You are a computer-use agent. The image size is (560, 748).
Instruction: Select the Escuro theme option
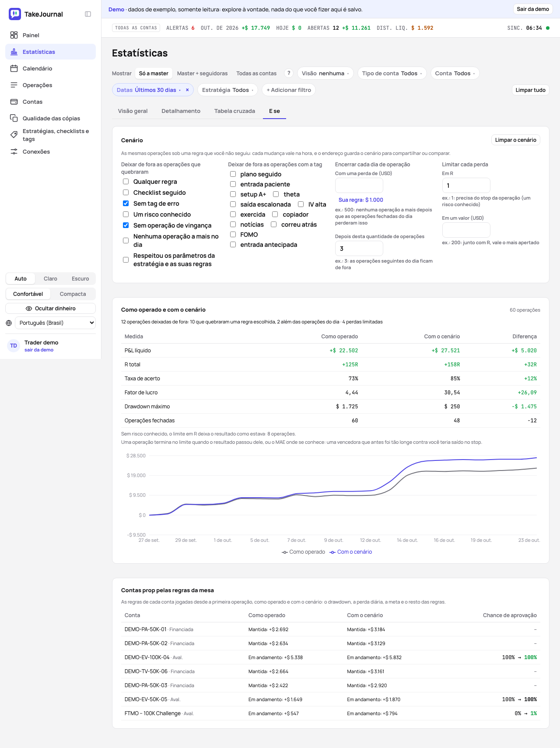pyautogui.click(x=80, y=279)
